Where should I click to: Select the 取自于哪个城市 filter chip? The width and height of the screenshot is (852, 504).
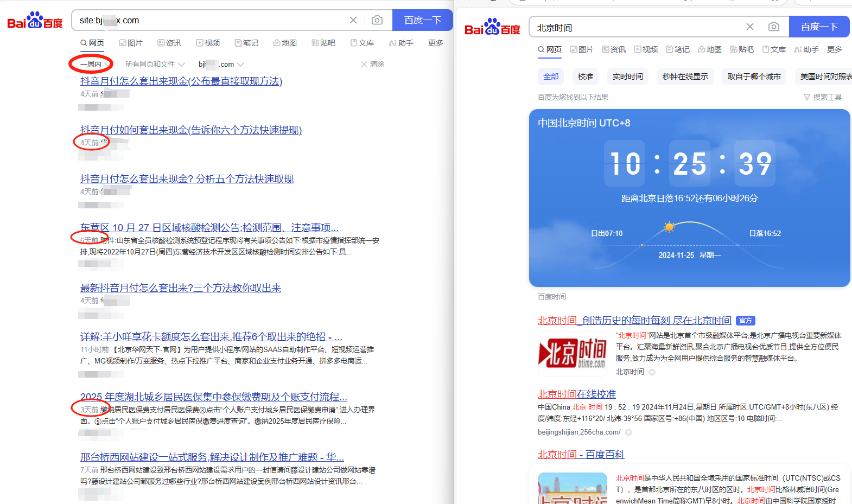point(754,76)
